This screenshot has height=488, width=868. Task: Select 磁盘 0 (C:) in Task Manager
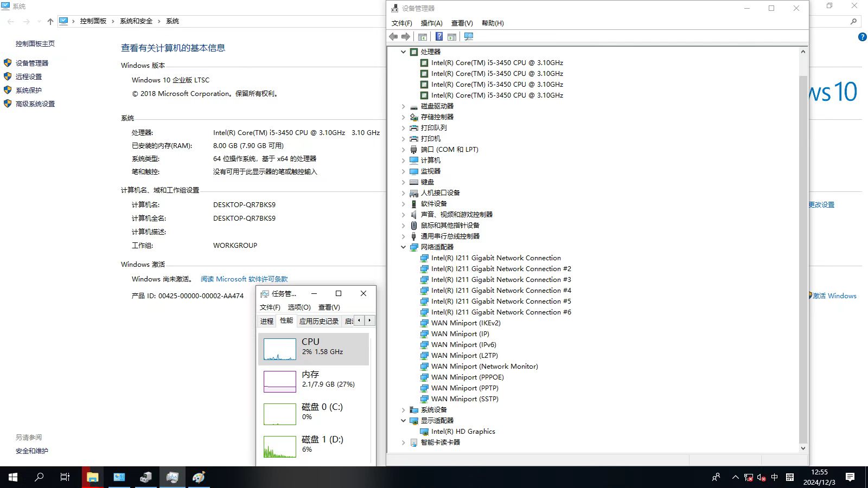(x=314, y=414)
